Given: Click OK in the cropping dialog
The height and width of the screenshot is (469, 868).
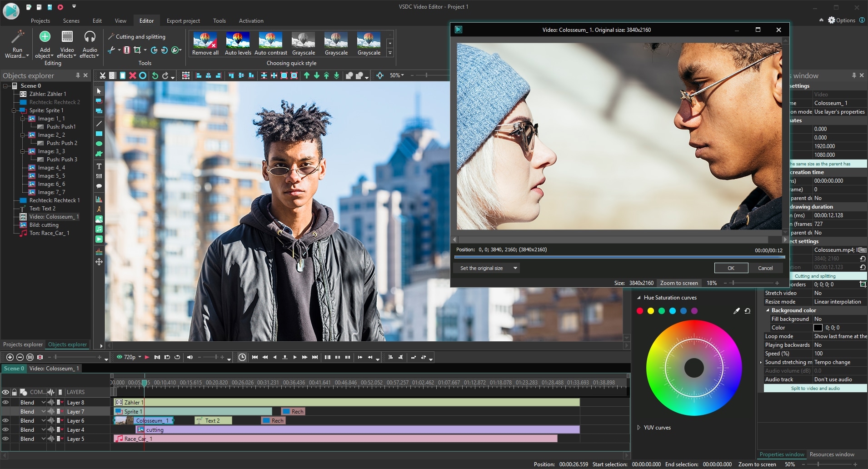Looking at the screenshot, I should pyautogui.click(x=731, y=268).
